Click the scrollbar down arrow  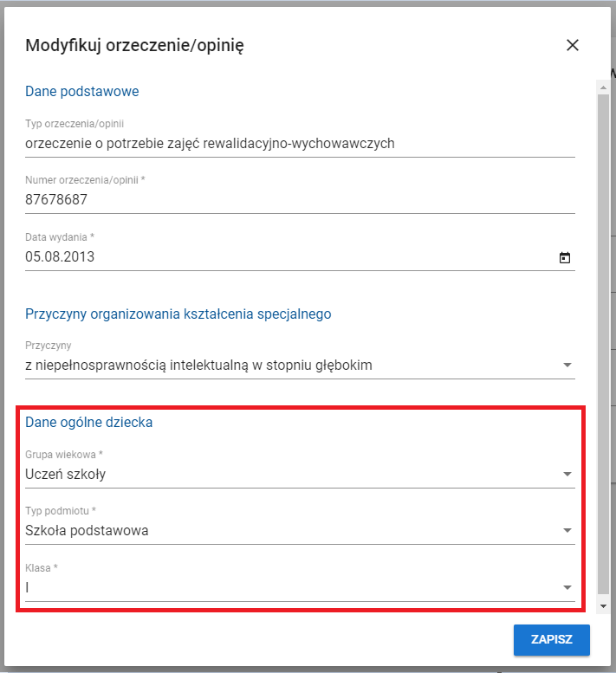point(603,605)
